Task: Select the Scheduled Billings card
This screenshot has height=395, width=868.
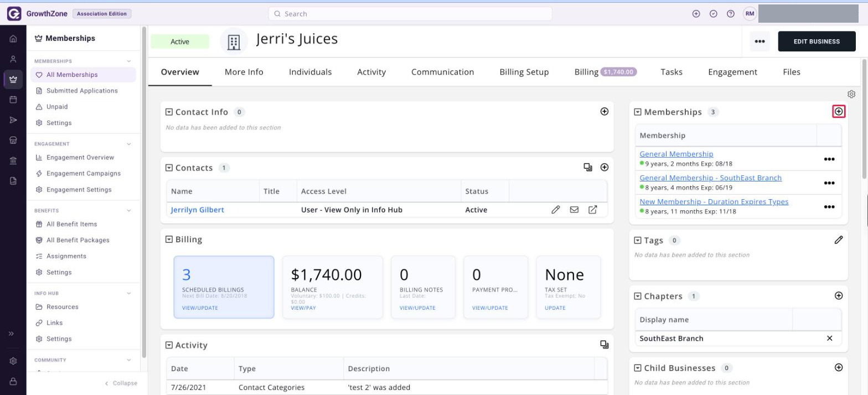Action: 224,287
